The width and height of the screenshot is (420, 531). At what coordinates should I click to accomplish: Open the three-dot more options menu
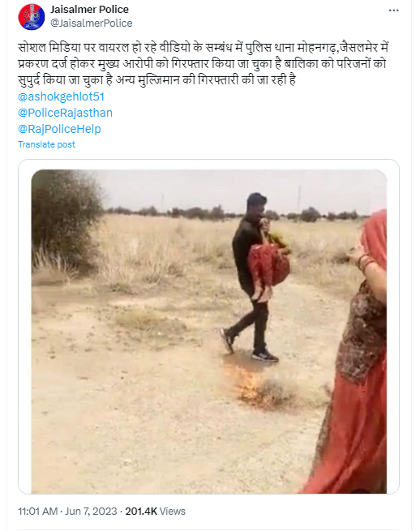(393, 11)
